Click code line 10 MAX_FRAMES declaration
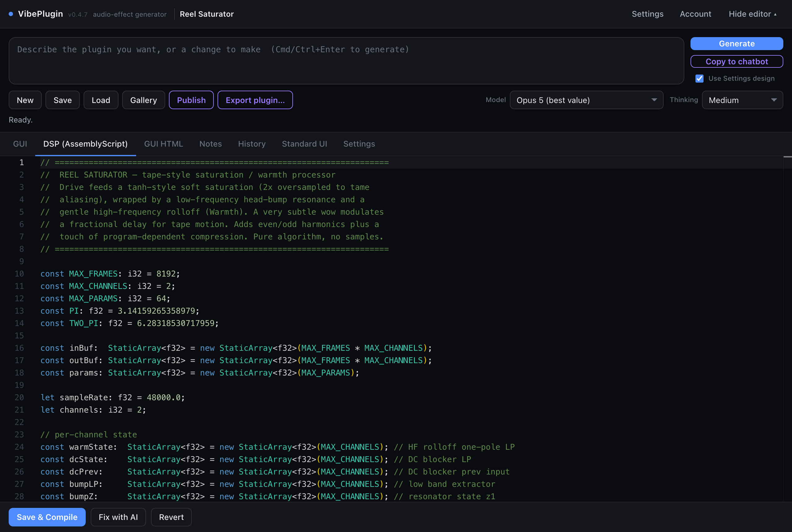The width and height of the screenshot is (792, 532). (110, 274)
